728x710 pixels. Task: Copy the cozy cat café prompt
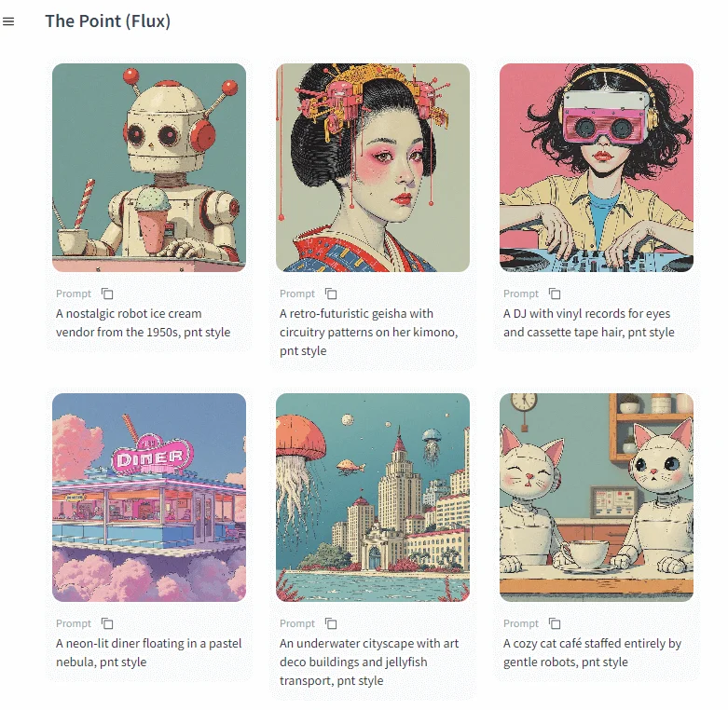pos(555,623)
